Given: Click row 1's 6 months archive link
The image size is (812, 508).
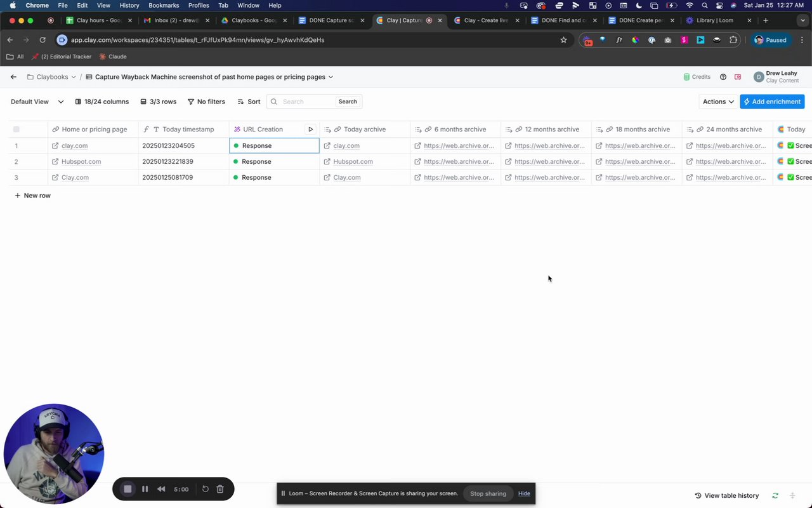Looking at the screenshot, I should pyautogui.click(x=459, y=146).
